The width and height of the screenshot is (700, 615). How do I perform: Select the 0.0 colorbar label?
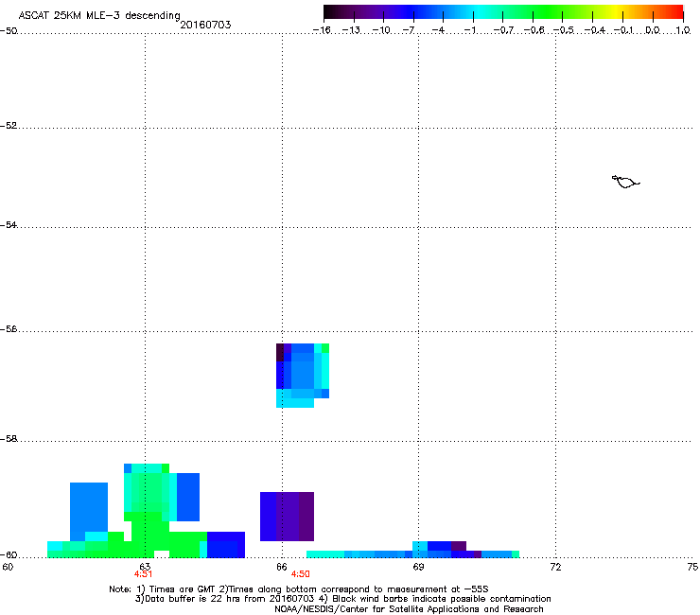pyautogui.click(x=653, y=30)
